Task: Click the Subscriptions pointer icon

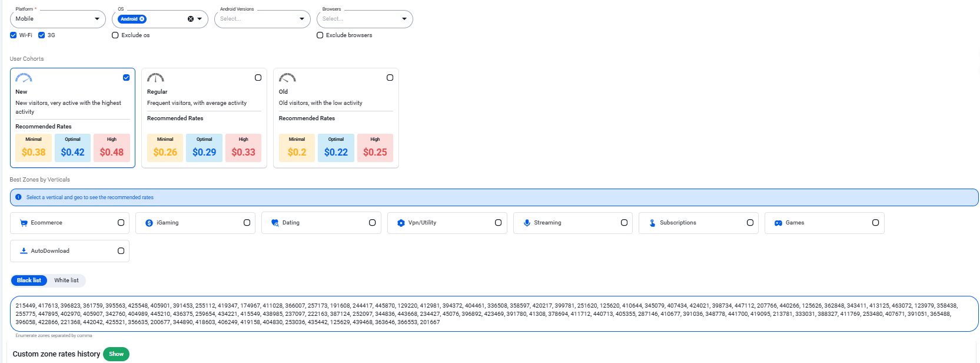Action: pyautogui.click(x=652, y=223)
